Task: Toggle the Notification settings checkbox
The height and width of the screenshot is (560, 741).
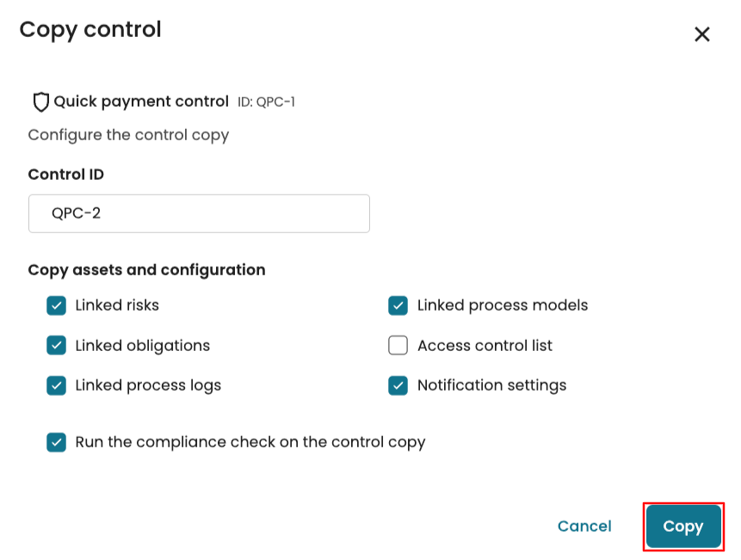Action: click(398, 385)
